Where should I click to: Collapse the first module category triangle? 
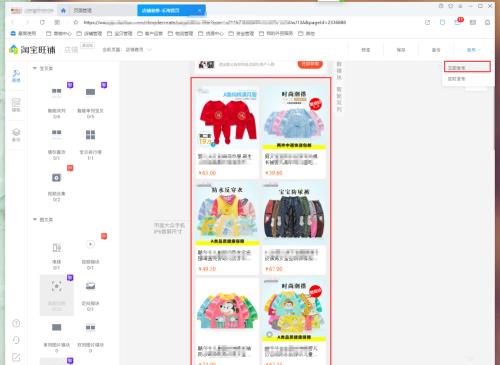pyautogui.click(x=35, y=68)
